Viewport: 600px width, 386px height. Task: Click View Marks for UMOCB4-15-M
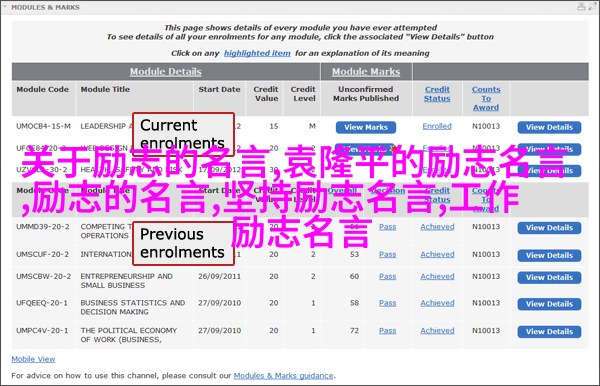(x=366, y=127)
